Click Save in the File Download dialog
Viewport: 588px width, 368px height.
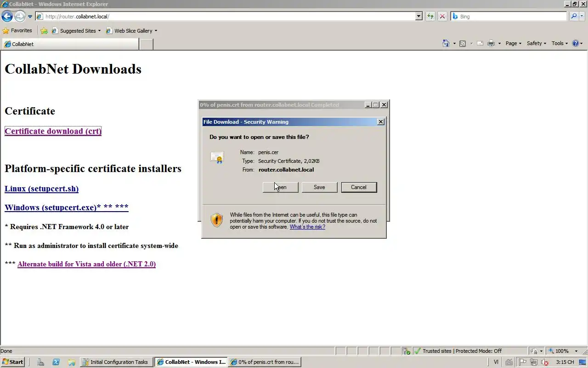click(x=319, y=187)
